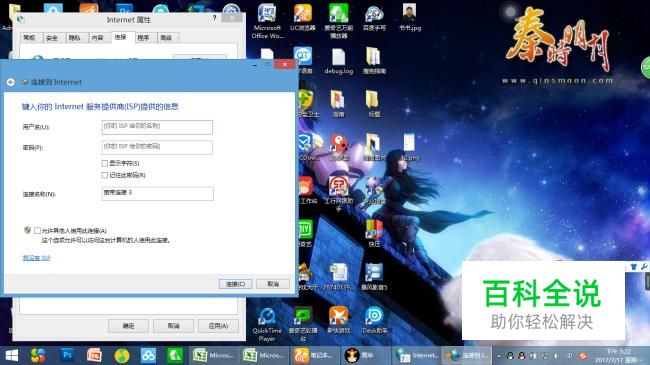The height and width of the screenshot is (365, 650).
Task: Click the 用户名(U) input field
Action: (157, 127)
